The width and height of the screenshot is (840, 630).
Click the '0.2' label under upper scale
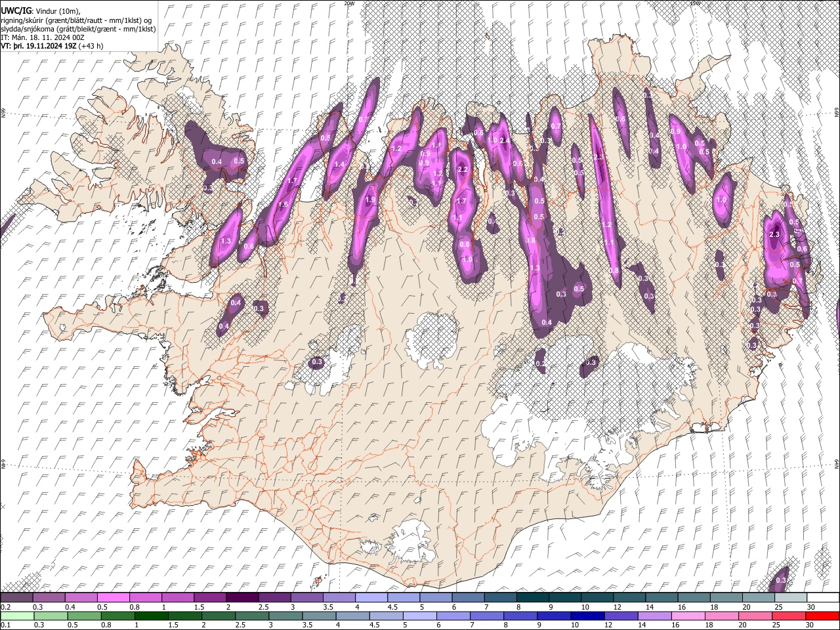5,607
